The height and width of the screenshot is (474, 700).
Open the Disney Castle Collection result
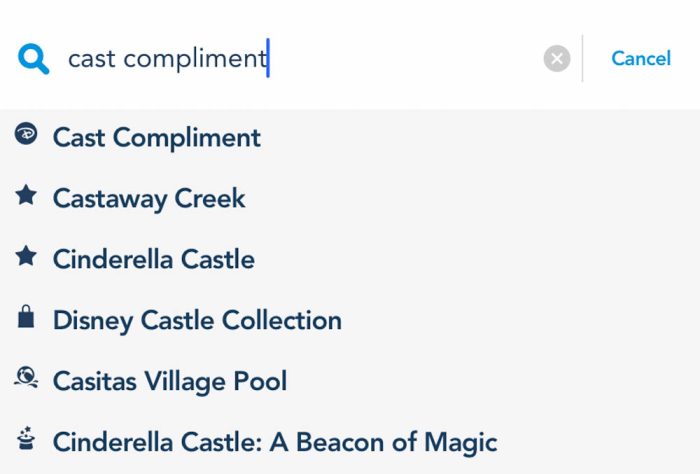(350, 320)
